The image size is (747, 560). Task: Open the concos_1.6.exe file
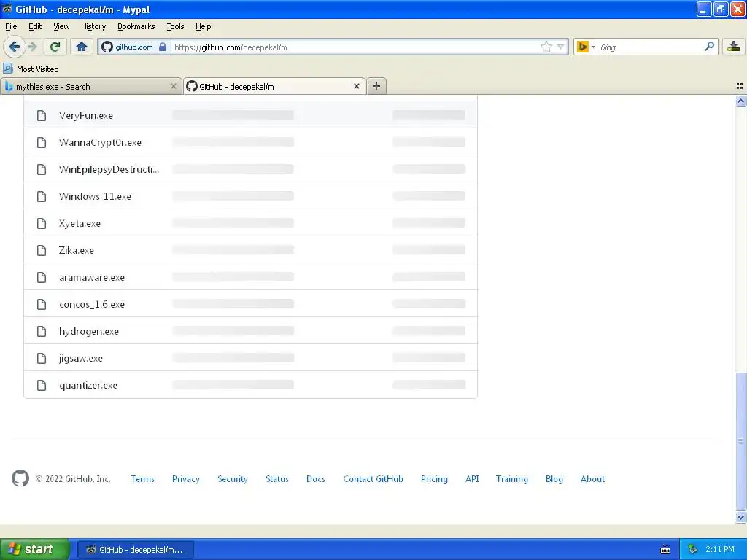[x=91, y=304]
